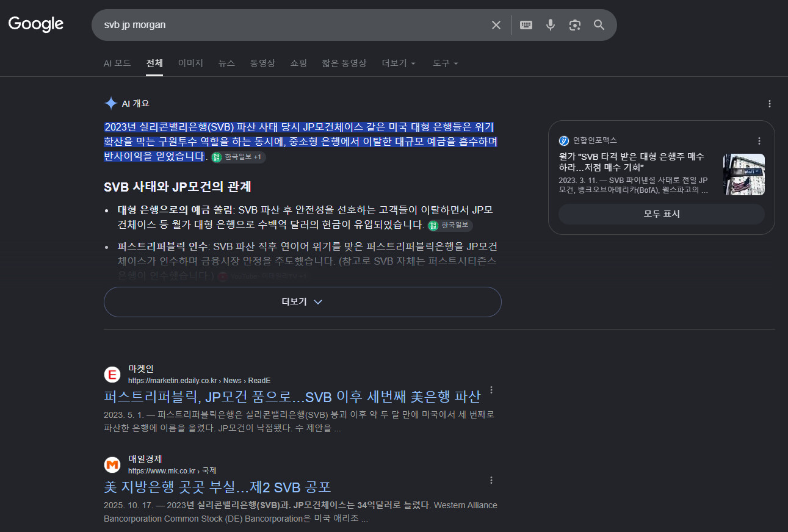Open the AI 개요 three-dot options menu
Viewport: 788px width, 532px height.
(770, 104)
